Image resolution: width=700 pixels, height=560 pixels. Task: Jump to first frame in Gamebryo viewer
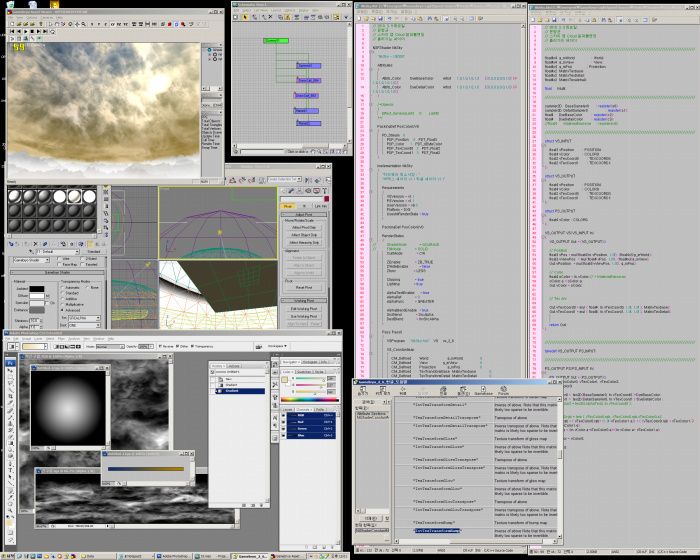point(12,31)
